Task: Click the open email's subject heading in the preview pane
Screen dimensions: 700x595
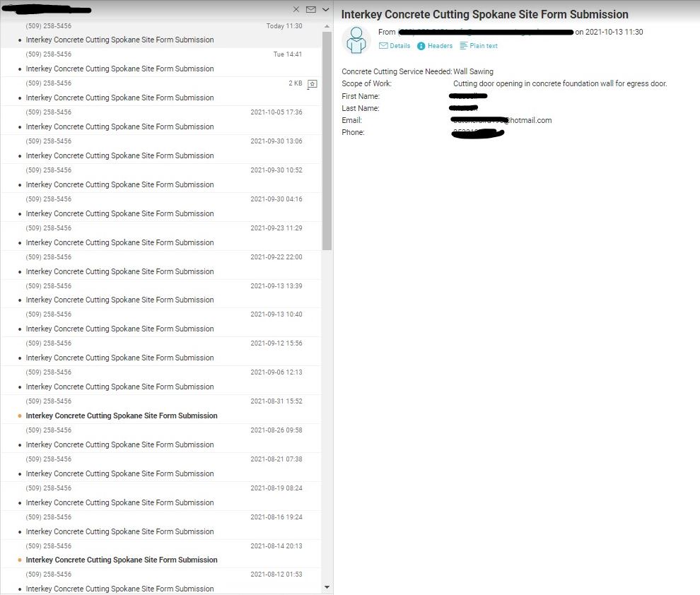Action: coord(485,15)
